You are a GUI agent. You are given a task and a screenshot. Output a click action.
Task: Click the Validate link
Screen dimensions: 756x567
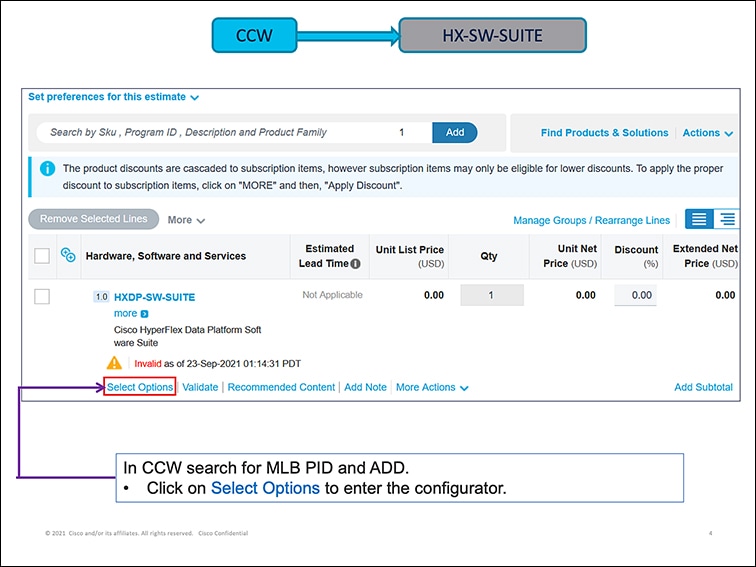(x=200, y=387)
